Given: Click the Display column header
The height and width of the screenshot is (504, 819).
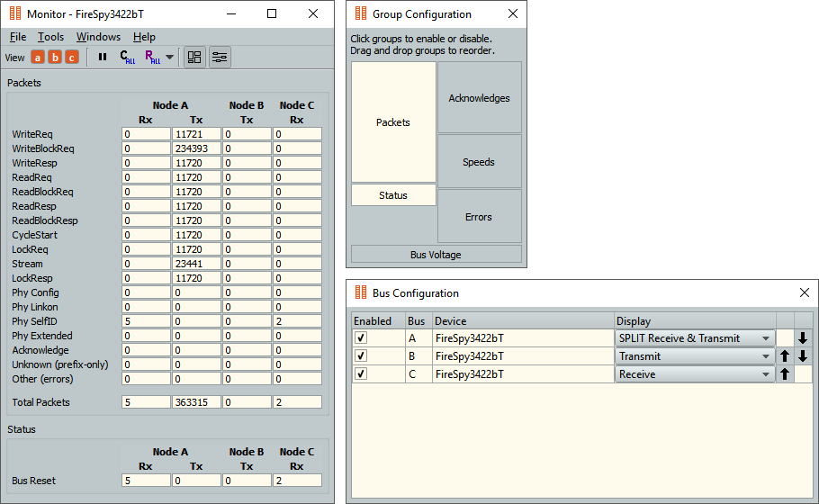Looking at the screenshot, I should 695,320.
